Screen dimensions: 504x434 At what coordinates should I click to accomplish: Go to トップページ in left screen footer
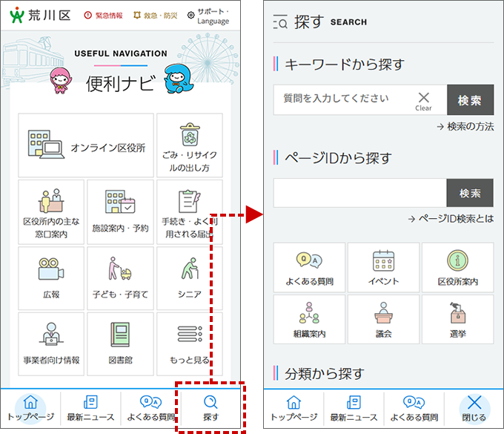pyautogui.click(x=30, y=409)
